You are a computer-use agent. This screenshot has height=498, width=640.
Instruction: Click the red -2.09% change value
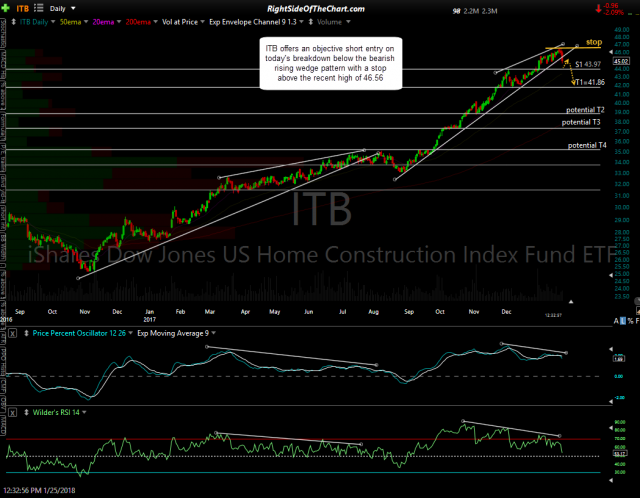614,13
